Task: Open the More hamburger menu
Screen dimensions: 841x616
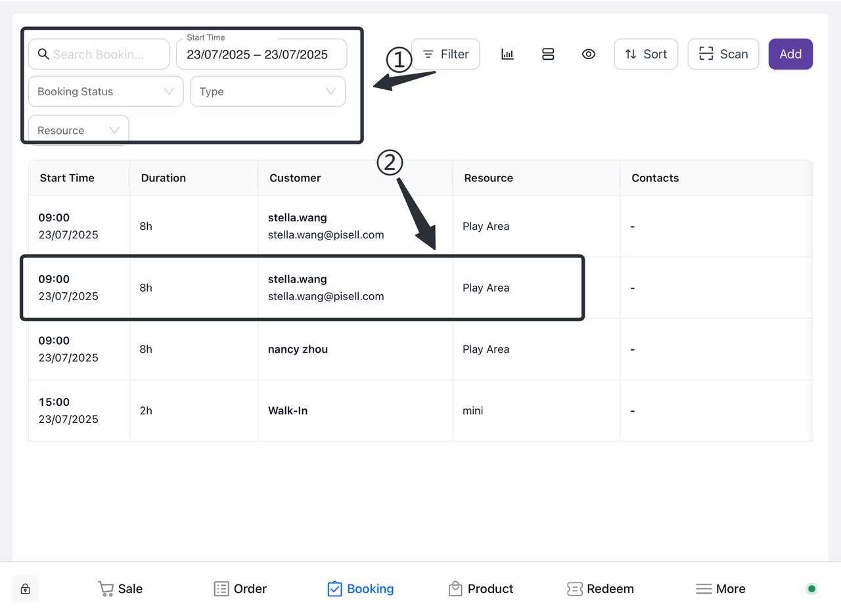Action: (721, 589)
